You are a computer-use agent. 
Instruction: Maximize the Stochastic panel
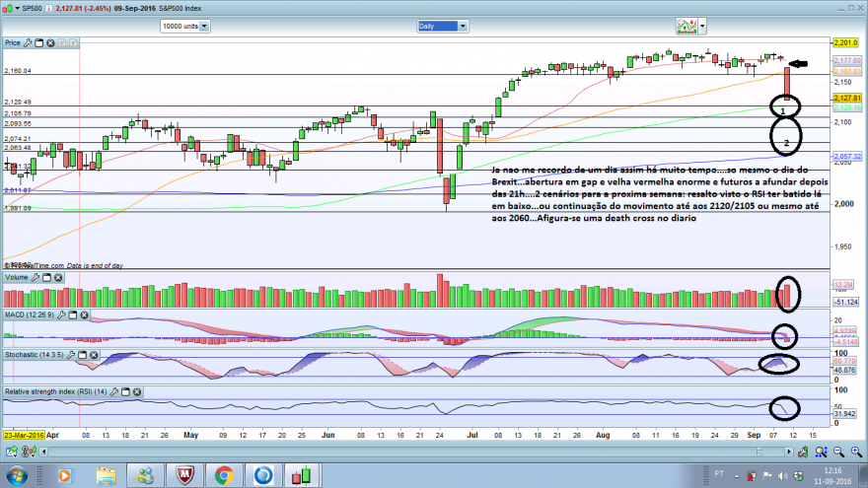click(x=82, y=355)
